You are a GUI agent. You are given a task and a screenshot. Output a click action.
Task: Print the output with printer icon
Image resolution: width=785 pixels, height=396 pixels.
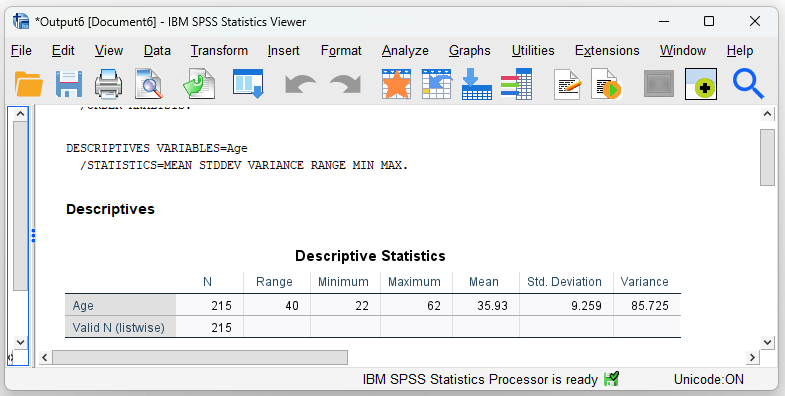pos(109,84)
